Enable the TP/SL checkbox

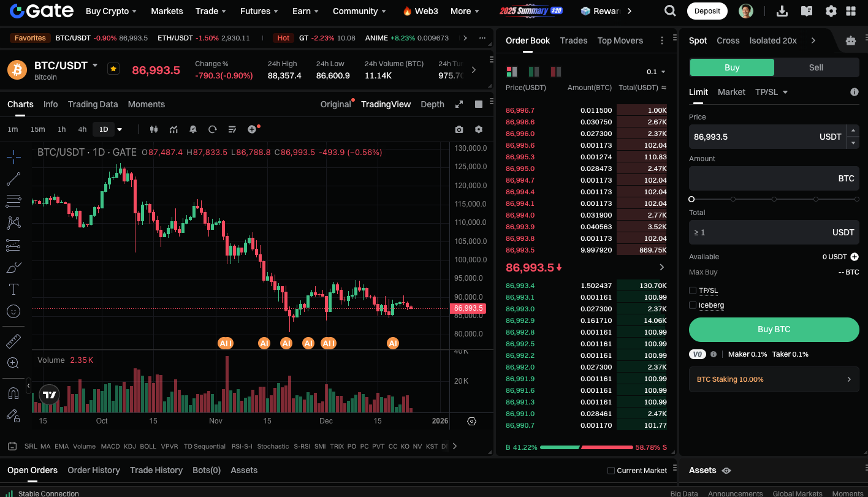point(693,290)
